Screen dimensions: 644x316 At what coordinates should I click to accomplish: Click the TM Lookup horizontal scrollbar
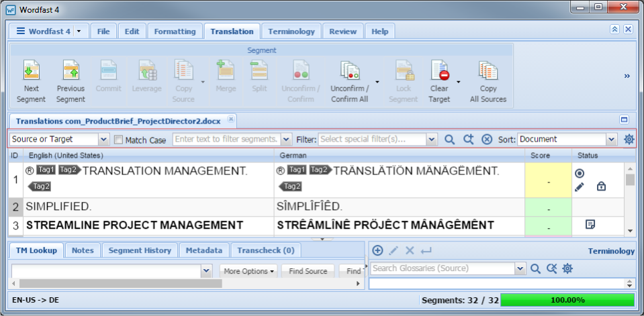click(120, 284)
